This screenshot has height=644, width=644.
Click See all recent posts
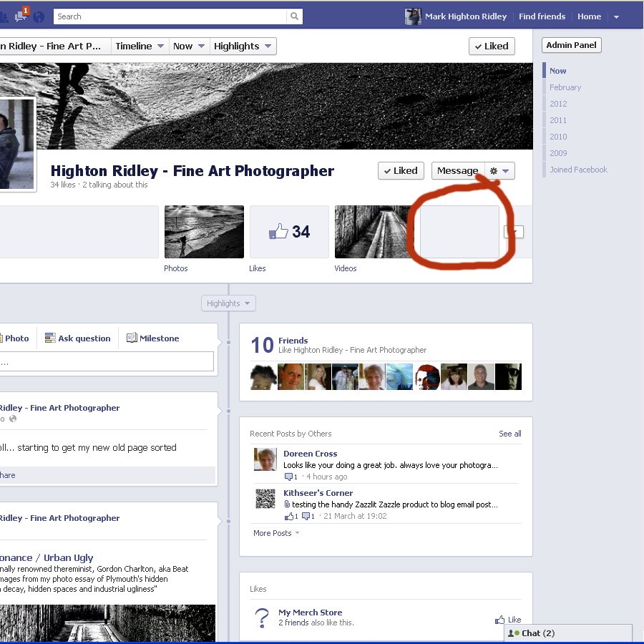click(509, 434)
